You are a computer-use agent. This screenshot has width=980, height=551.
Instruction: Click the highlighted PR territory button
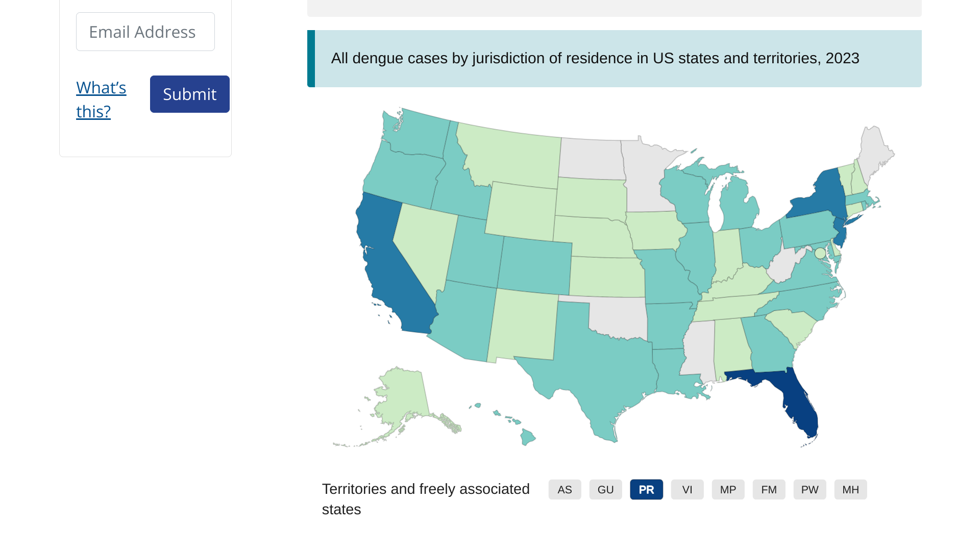(646, 490)
